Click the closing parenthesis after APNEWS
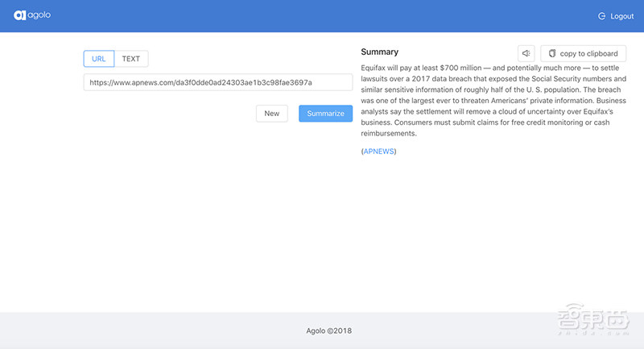 coord(395,151)
